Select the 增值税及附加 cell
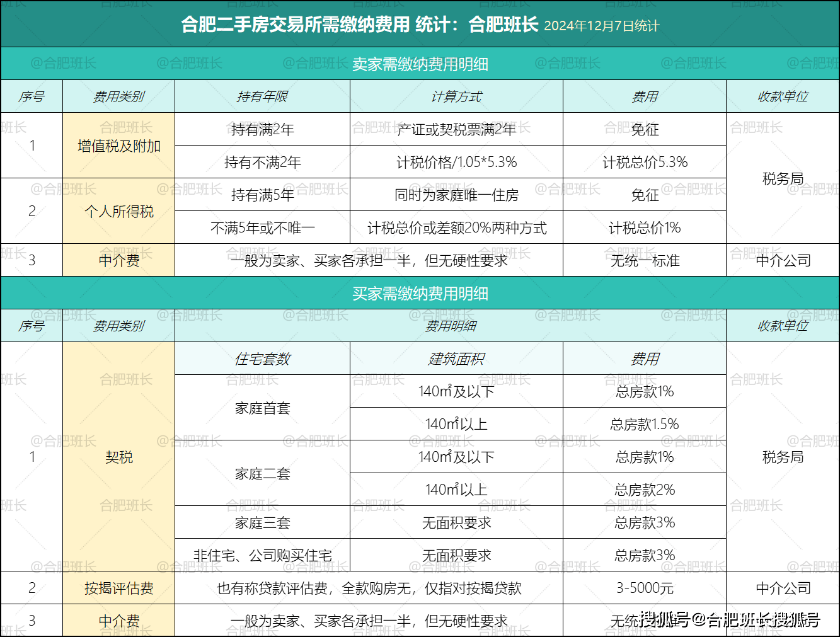Image resolution: width=840 pixels, height=637 pixels. pos(118,146)
